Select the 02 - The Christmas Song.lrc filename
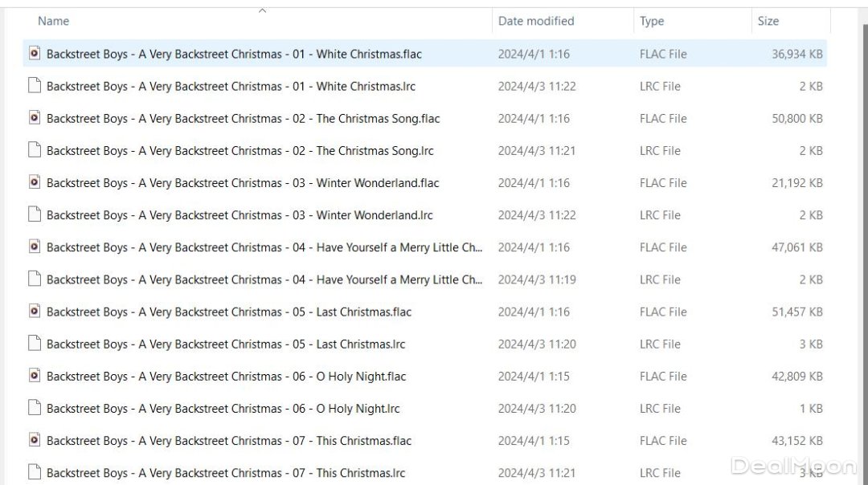Image resolution: width=868 pixels, height=485 pixels. click(240, 150)
